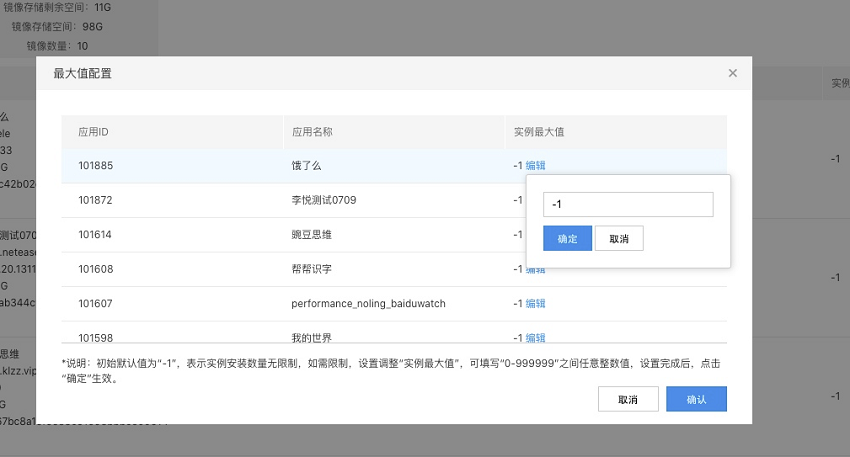Click the popover 取消 button
This screenshot has width=850, height=457.
point(619,239)
